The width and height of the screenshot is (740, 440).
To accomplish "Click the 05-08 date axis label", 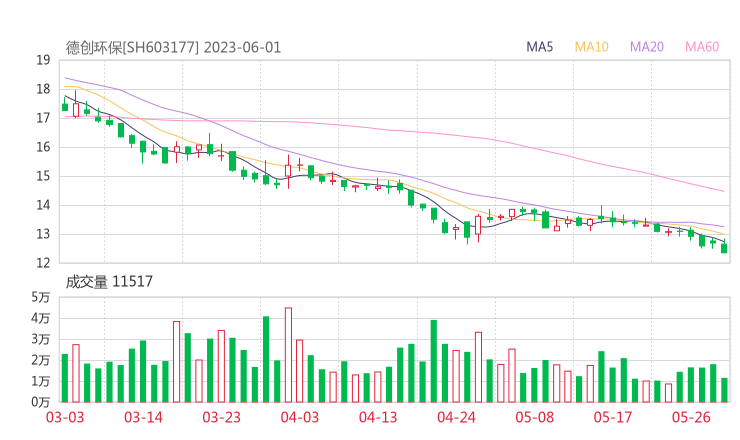I will [x=534, y=417].
